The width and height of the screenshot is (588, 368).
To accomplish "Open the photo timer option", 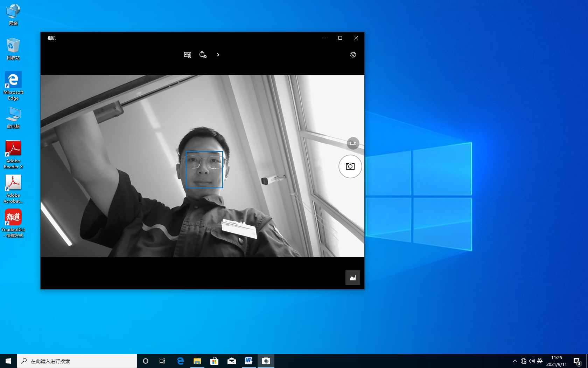I will [x=203, y=55].
